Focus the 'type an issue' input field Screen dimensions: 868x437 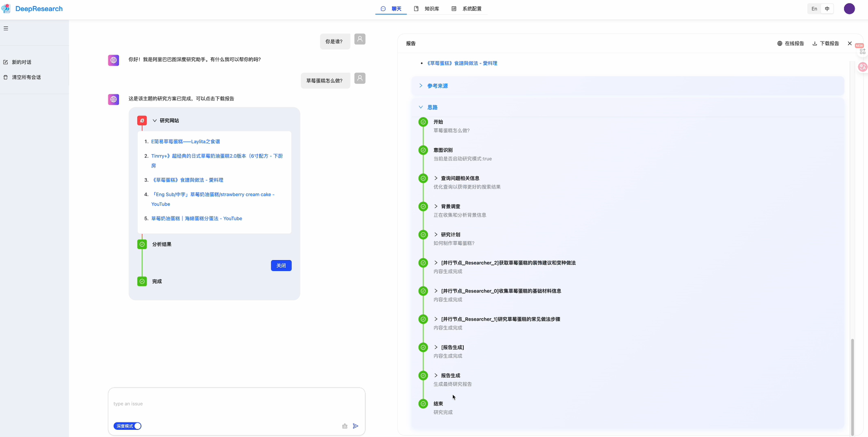[x=236, y=404]
